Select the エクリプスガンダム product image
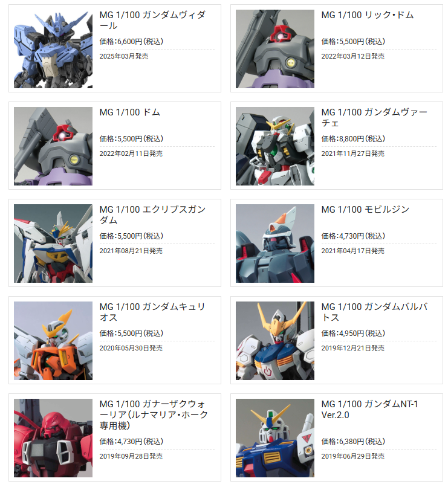This screenshot has height=487, width=448. pyautogui.click(x=53, y=243)
